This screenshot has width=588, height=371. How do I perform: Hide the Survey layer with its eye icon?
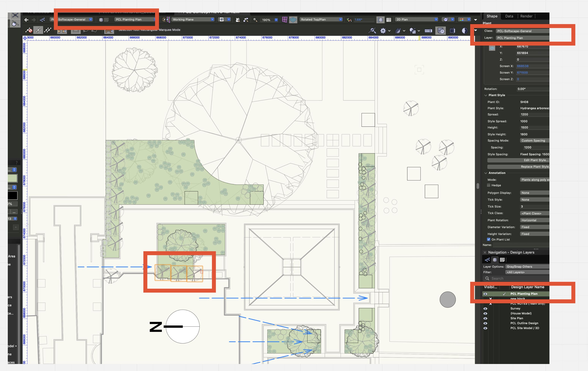coord(485,309)
